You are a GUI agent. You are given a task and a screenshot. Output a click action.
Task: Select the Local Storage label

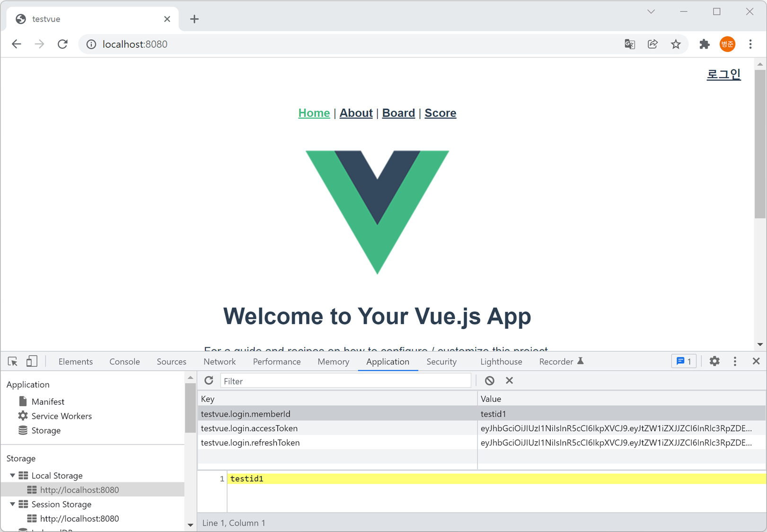(57, 476)
